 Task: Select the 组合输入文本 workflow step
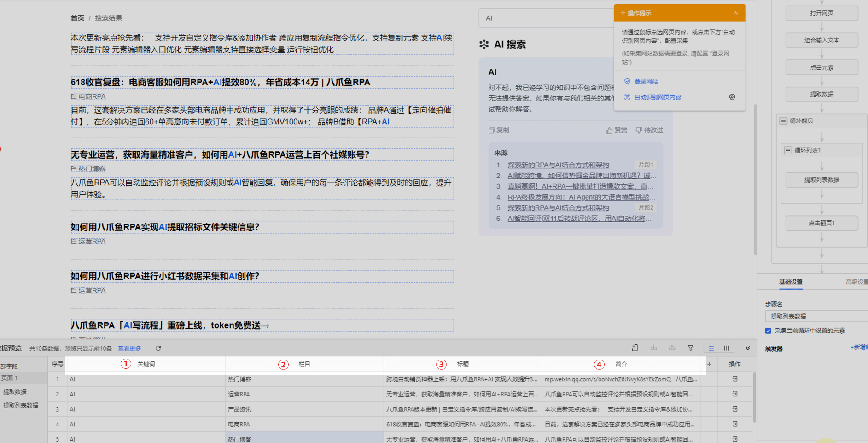[822, 40]
